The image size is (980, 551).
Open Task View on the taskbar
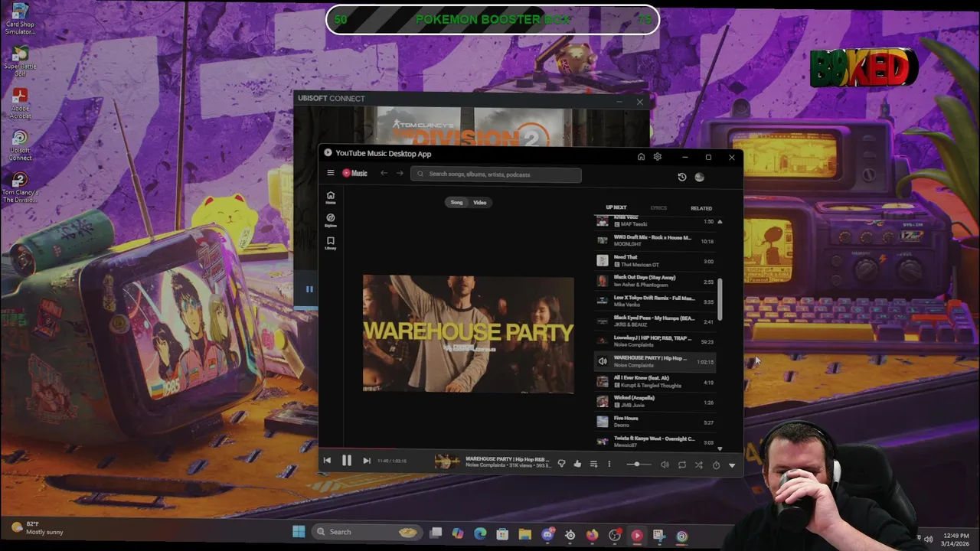tap(436, 533)
